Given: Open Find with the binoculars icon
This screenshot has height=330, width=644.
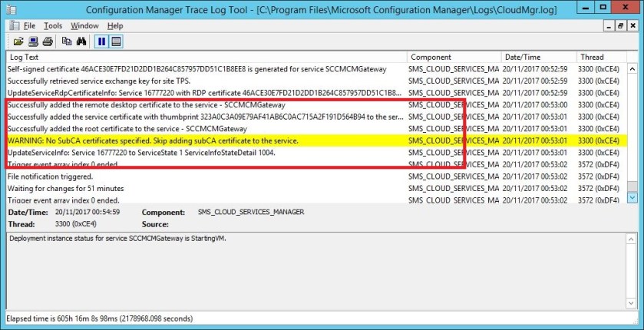Looking at the screenshot, I should [81, 41].
